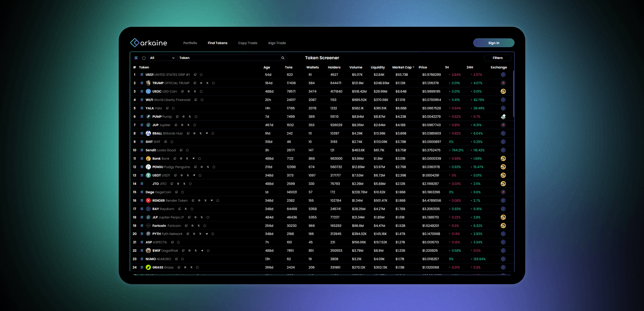This screenshot has height=311, width=644.
Task: Open the PUMP token X profile
Action: point(190,117)
